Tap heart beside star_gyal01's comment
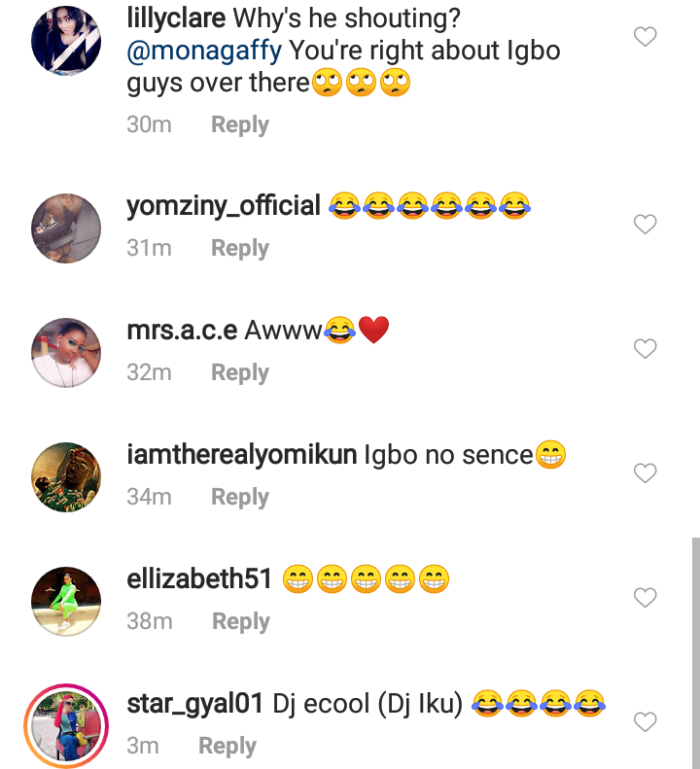The height and width of the screenshot is (769, 700). click(645, 721)
